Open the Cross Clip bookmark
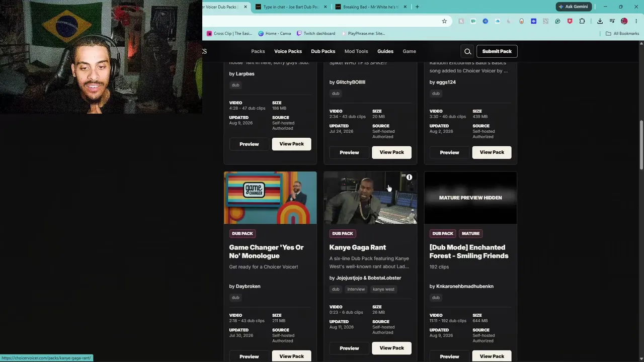 click(229, 34)
